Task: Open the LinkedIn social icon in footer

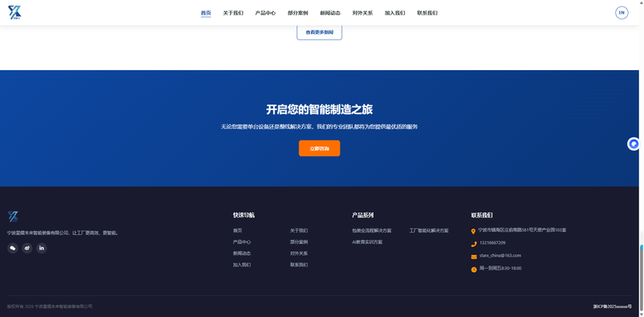Action: 42,248
